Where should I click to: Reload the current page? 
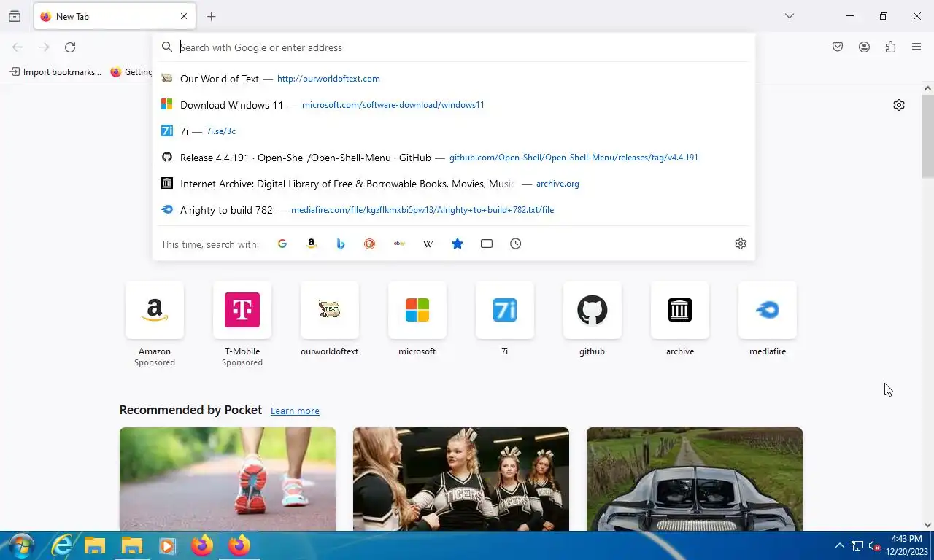[70, 47]
